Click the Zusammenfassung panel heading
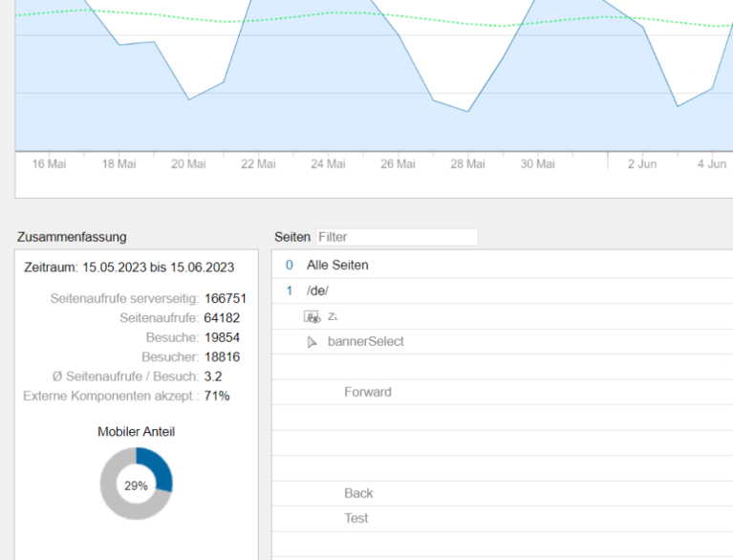Screen dimensions: 733x560 pos(72,237)
